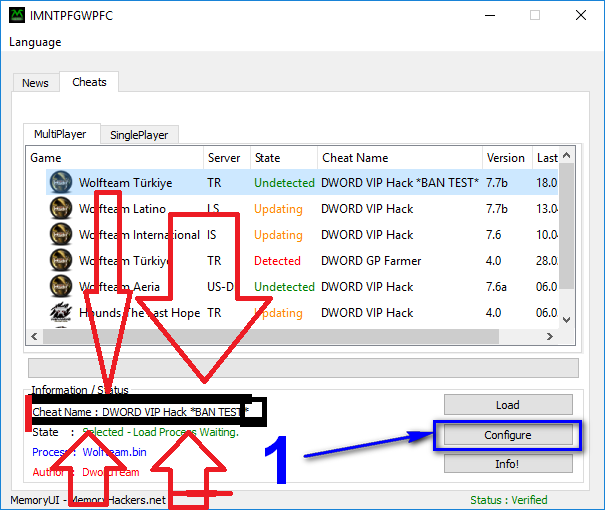Screen dimensions: 605x510
Task: Sort list by Game column header
Action: click(115, 158)
